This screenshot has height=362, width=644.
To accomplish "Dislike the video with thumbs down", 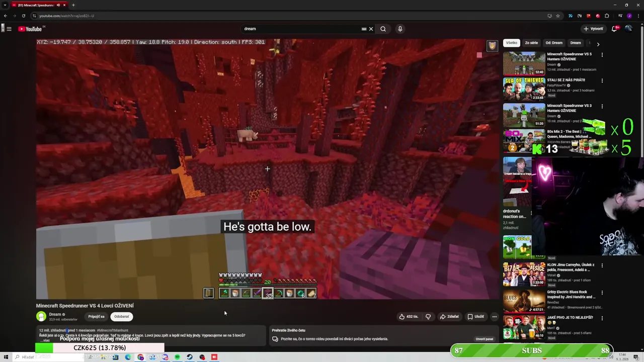I will tap(428, 317).
